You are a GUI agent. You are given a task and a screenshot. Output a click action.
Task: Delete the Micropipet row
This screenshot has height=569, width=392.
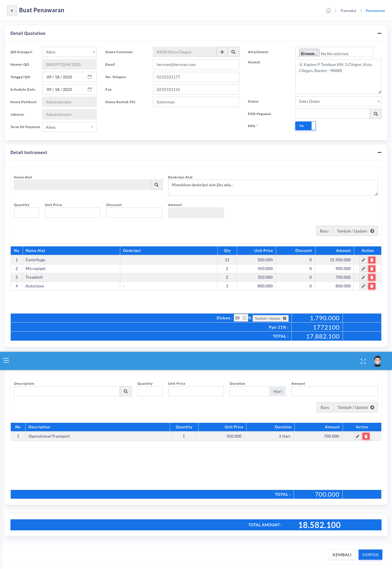click(x=372, y=269)
